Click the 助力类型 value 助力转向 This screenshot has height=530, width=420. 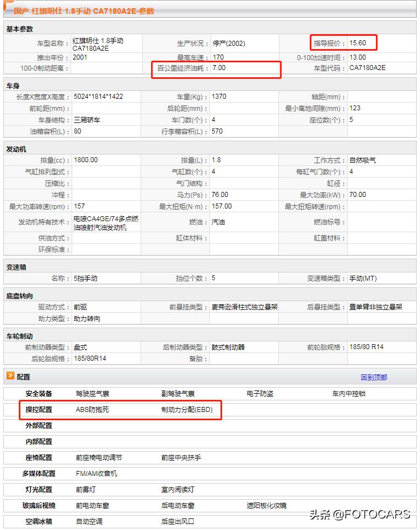click(87, 318)
